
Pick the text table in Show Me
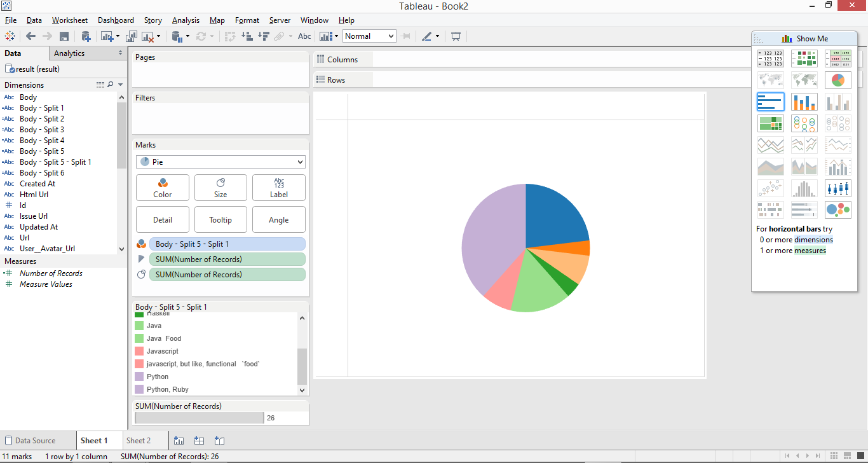point(771,59)
